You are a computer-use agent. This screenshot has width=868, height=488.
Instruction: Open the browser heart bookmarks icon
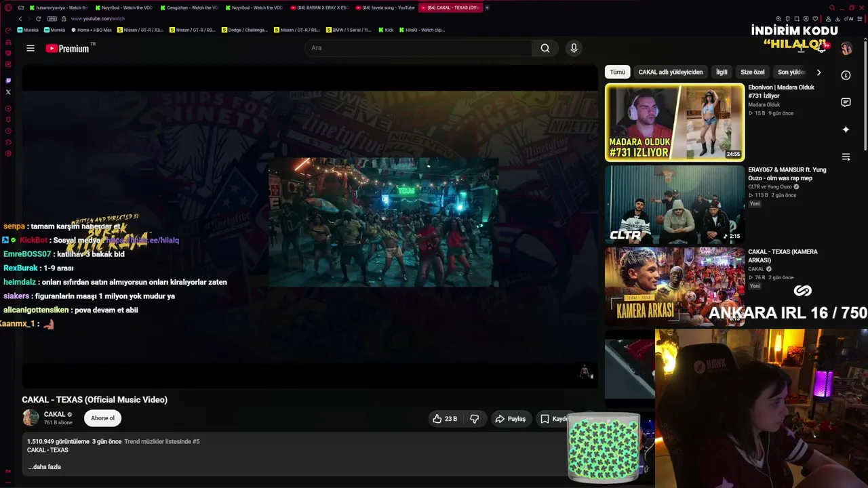(815, 19)
